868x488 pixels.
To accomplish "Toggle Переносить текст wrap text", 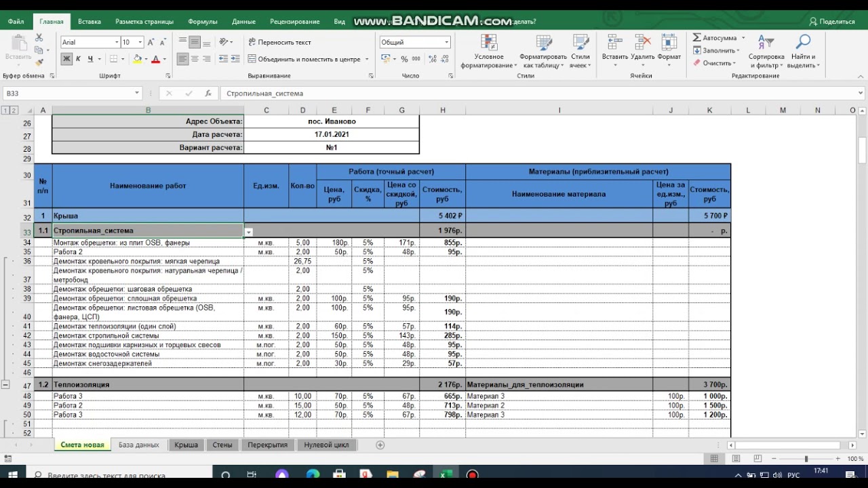I will tap(279, 42).
